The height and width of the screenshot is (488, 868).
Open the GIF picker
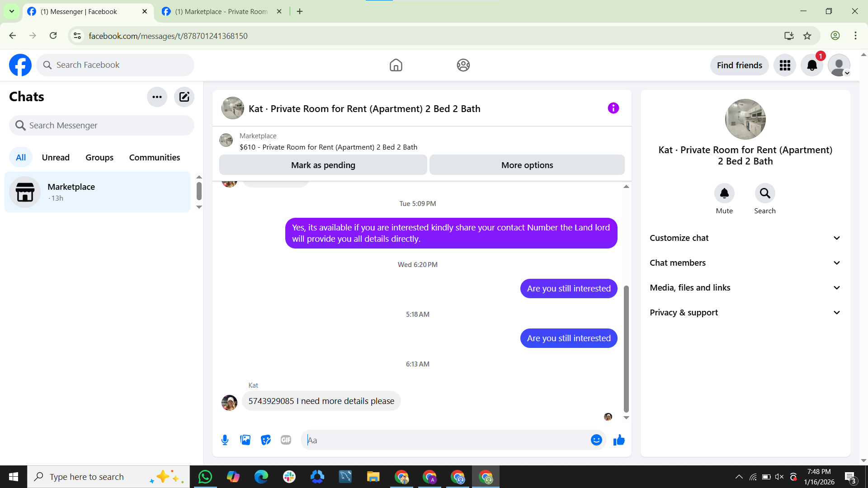tap(286, 440)
